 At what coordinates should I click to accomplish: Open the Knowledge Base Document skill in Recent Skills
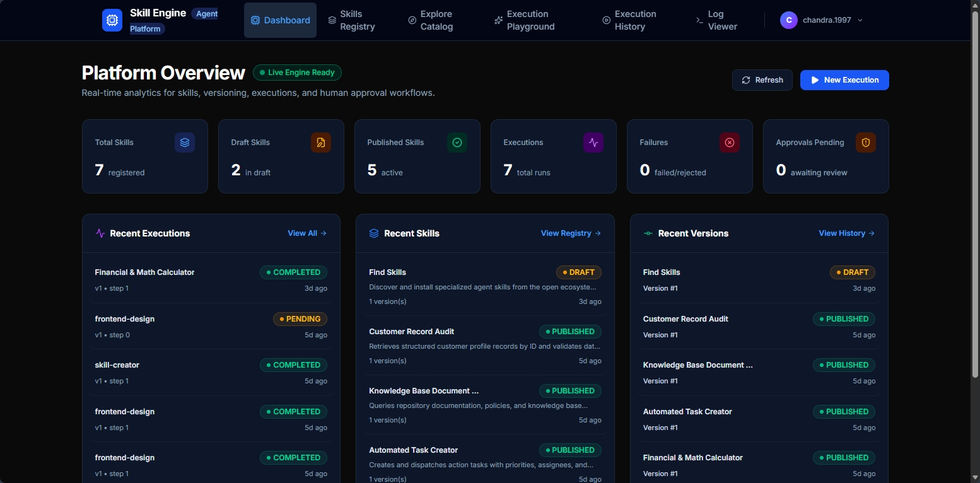pos(485,405)
